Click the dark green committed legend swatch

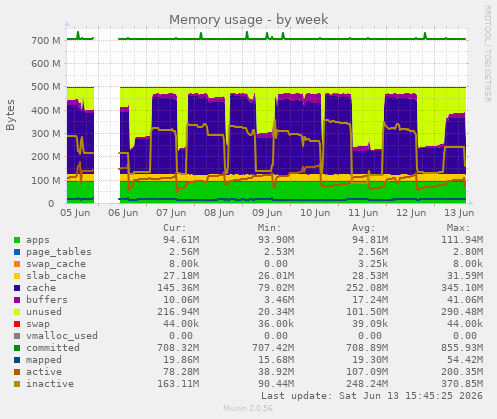click(x=17, y=348)
